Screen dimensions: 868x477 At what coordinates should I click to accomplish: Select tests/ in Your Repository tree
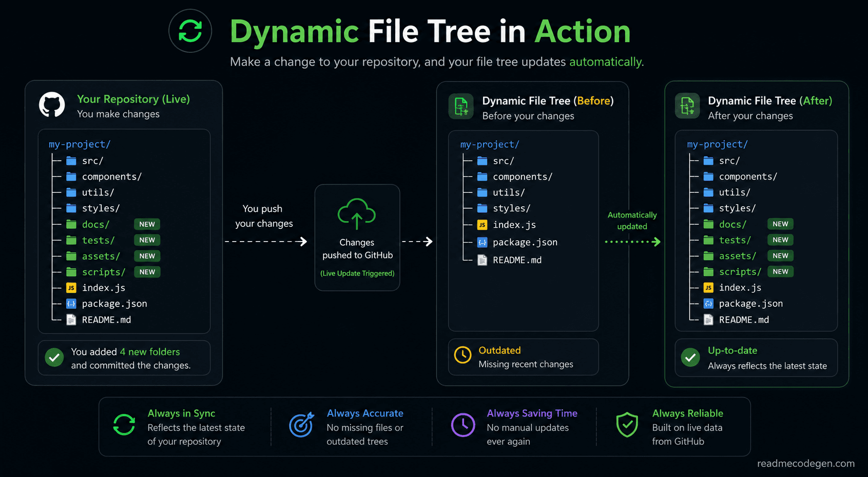(98, 241)
